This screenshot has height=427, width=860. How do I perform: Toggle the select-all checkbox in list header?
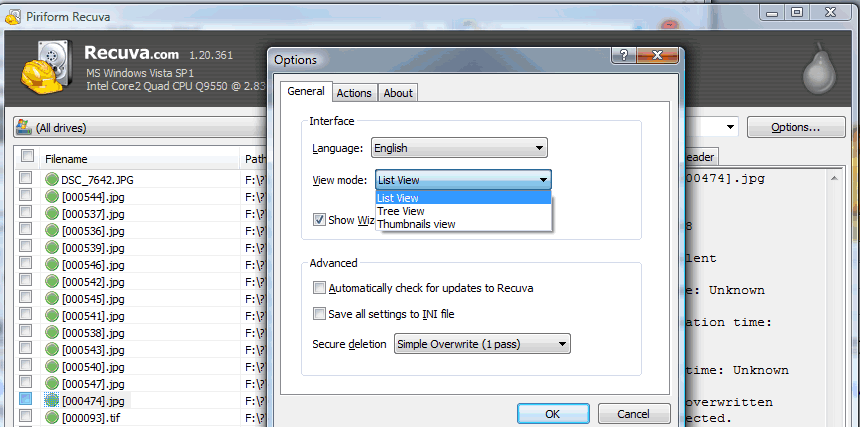(x=27, y=156)
